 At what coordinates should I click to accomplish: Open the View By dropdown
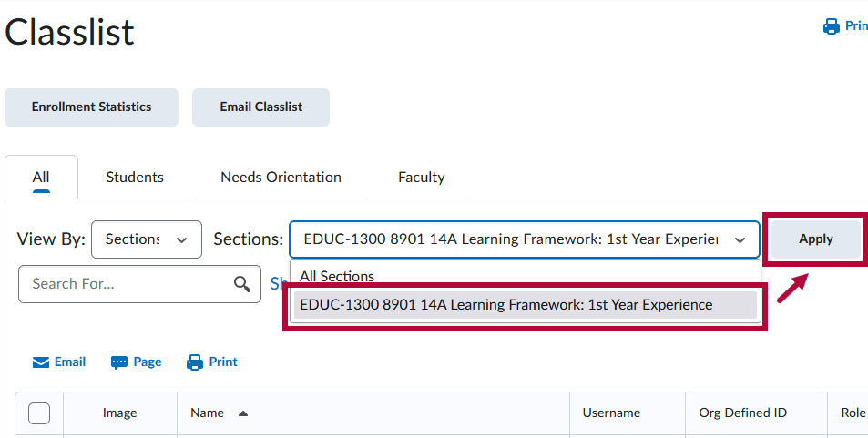coord(147,239)
